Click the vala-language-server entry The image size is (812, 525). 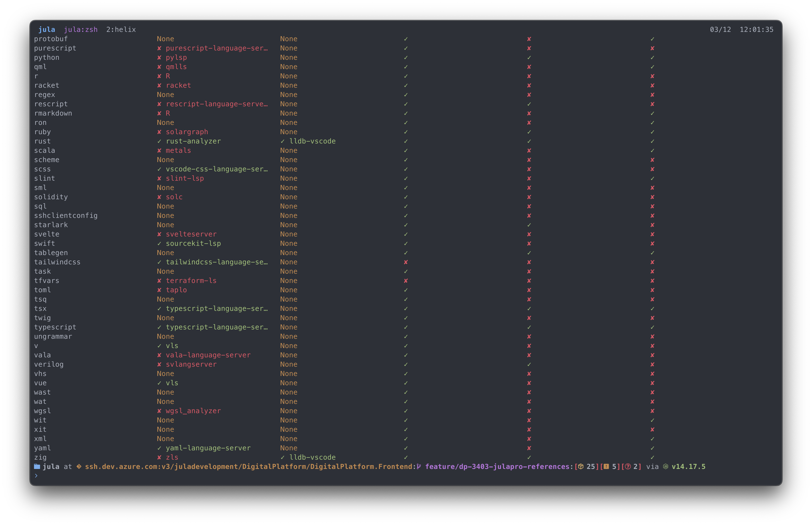pyautogui.click(x=208, y=355)
